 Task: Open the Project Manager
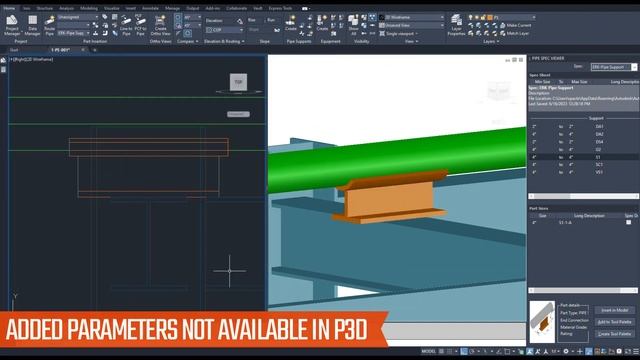[12, 25]
